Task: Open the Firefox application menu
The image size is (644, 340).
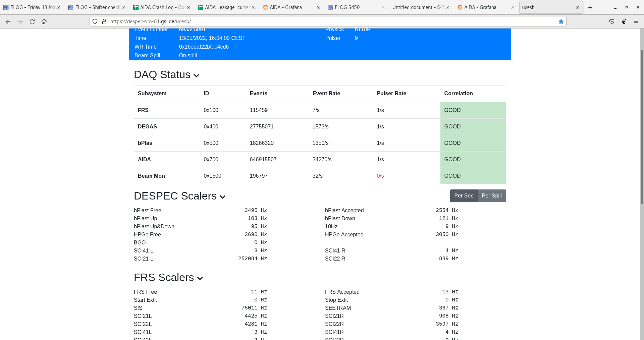Action: click(x=636, y=21)
